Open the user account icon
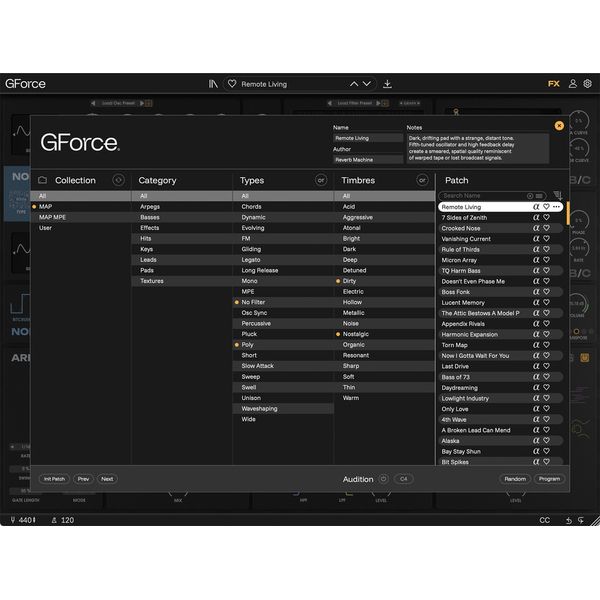 point(572,84)
